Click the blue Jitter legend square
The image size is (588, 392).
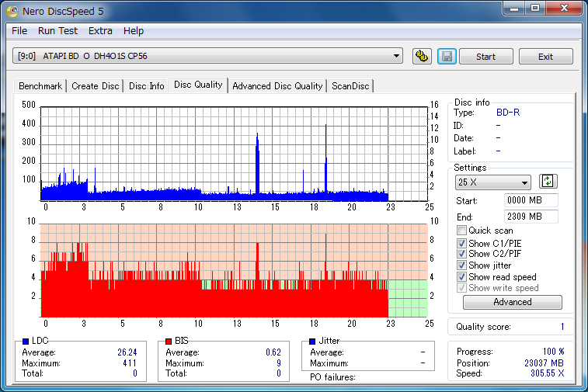coord(312,341)
